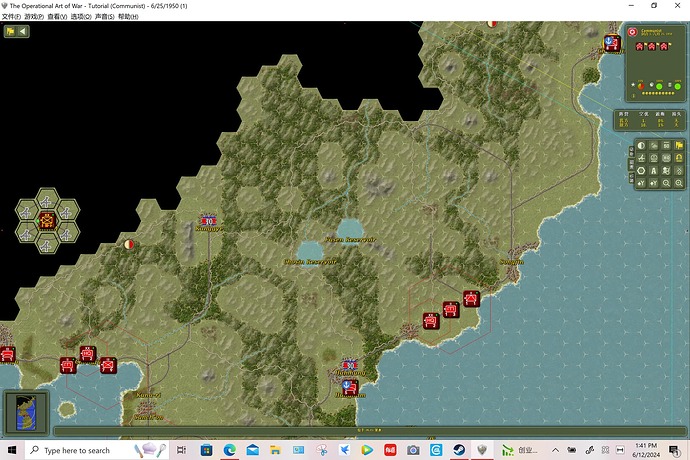Click the Kunu-ri town label

[148, 395]
